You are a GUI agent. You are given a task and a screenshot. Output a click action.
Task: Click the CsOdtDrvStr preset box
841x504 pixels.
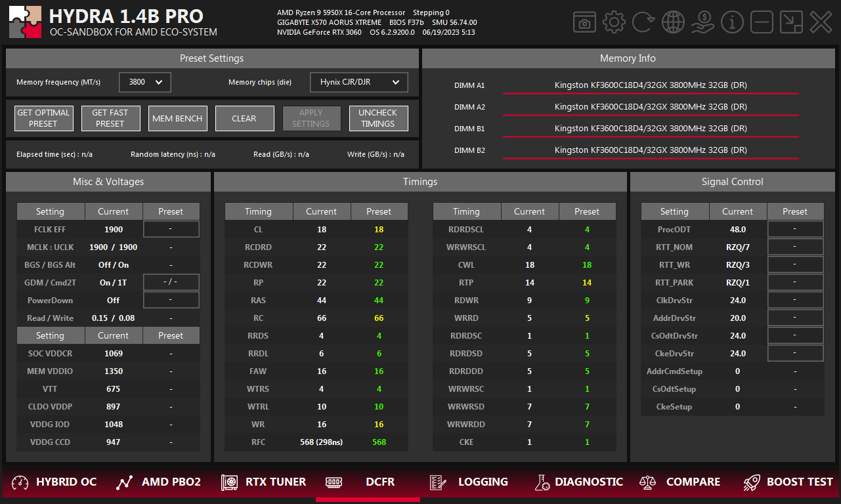tap(795, 335)
